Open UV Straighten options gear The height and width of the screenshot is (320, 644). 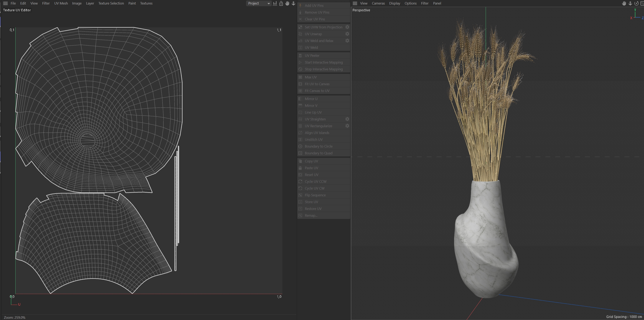[x=347, y=119]
